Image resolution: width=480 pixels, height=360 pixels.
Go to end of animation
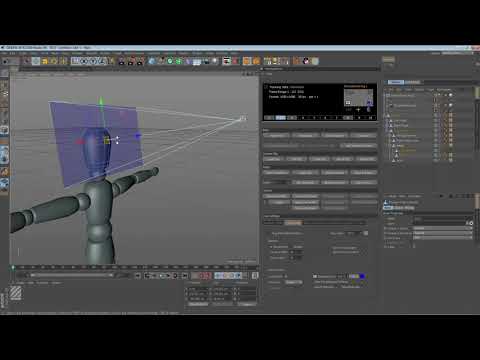click(185, 276)
